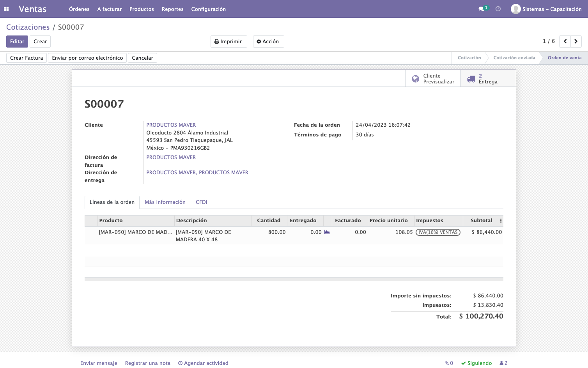The height and width of the screenshot is (368, 588).
Task: Open the PRODUCTOS MAVER customer link
Action: coord(171,125)
